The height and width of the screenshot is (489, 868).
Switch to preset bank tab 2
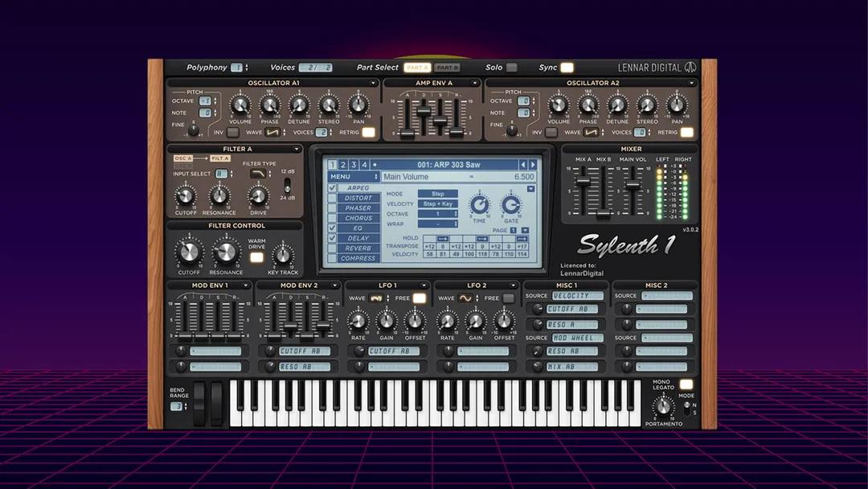pyautogui.click(x=342, y=165)
